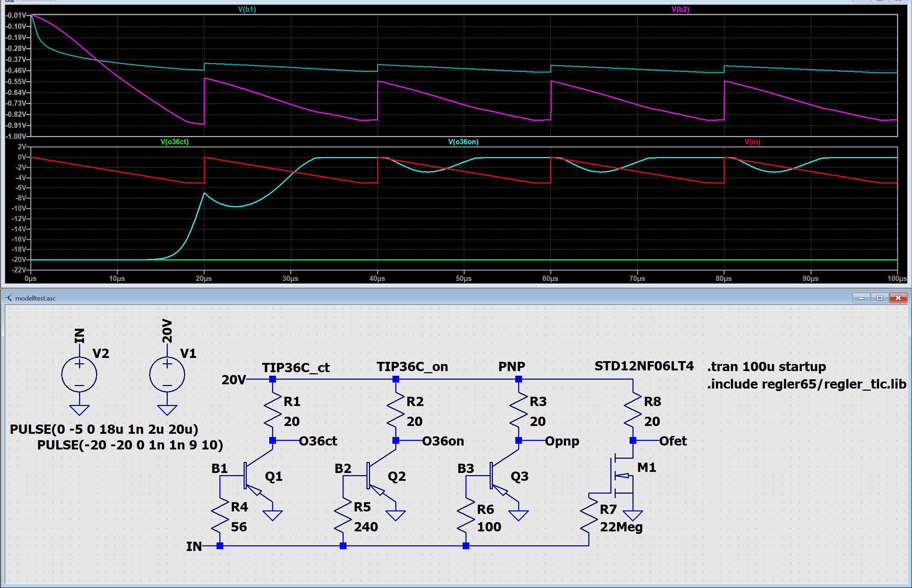Click resistor R1 symbol
This screenshot has width=912, height=588.
272,410
